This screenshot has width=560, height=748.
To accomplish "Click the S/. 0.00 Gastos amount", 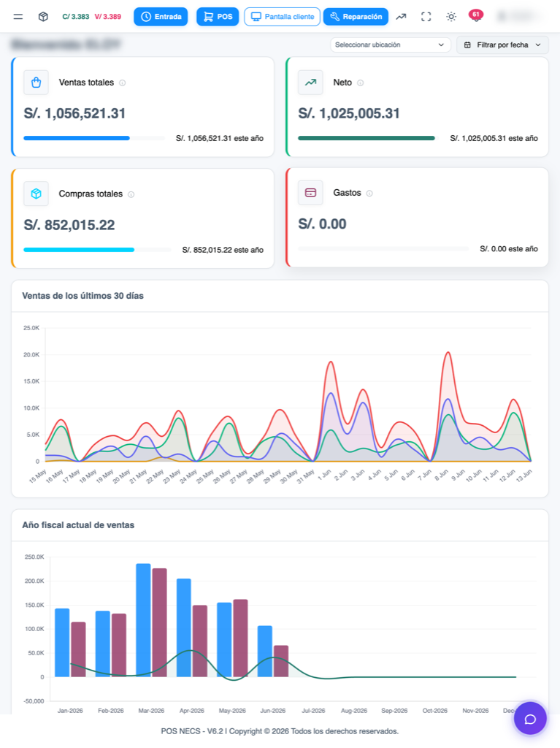I will click(x=323, y=224).
